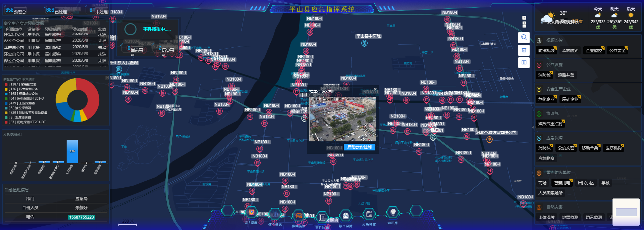
Task: Click the 自然灾害 category icon
Action: (539, 208)
